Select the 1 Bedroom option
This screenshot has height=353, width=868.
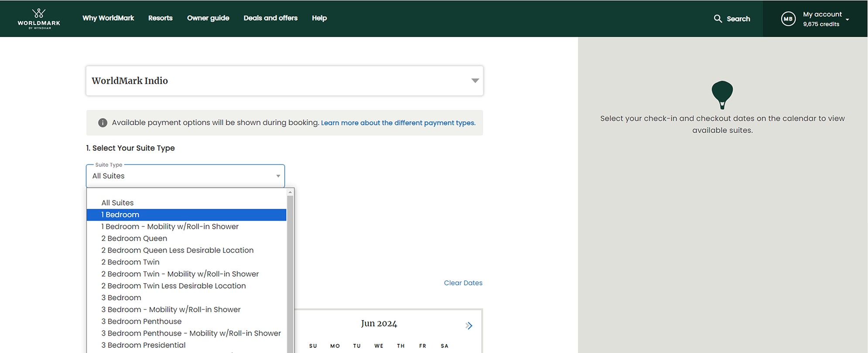click(186, 215)
